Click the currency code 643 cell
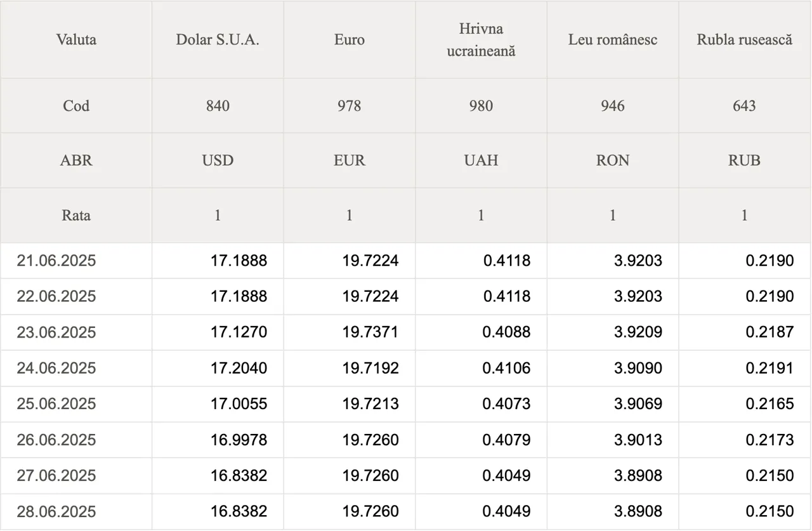Image resolution: width=812 pixels, height=531 pixels. point(745,106)
